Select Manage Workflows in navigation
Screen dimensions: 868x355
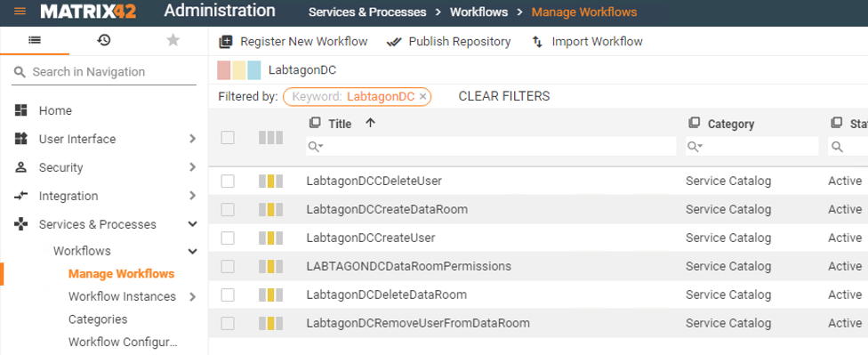121,273
